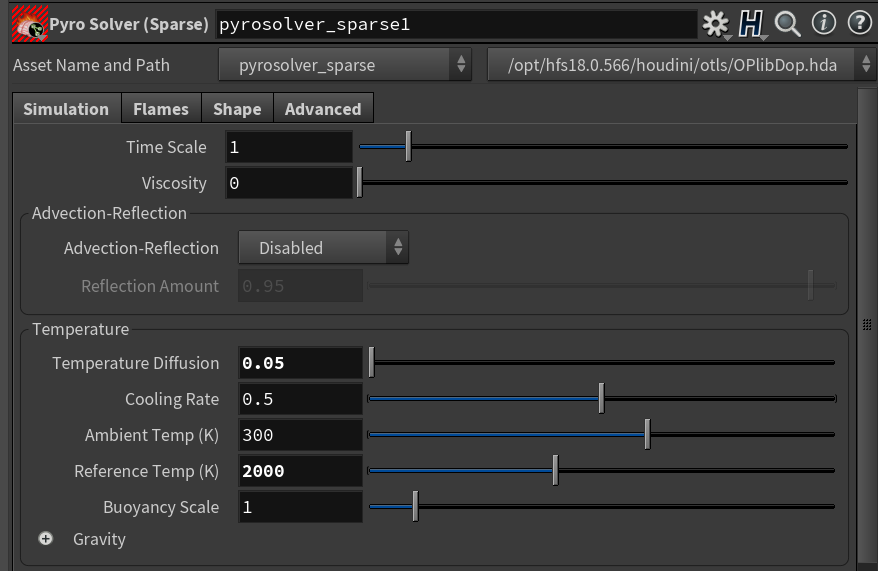Click the Temperature Diffusion parameter label

(136, 363)
